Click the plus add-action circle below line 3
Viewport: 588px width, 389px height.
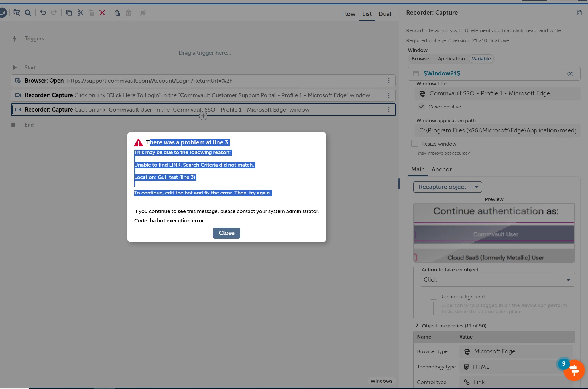[203, 116]
